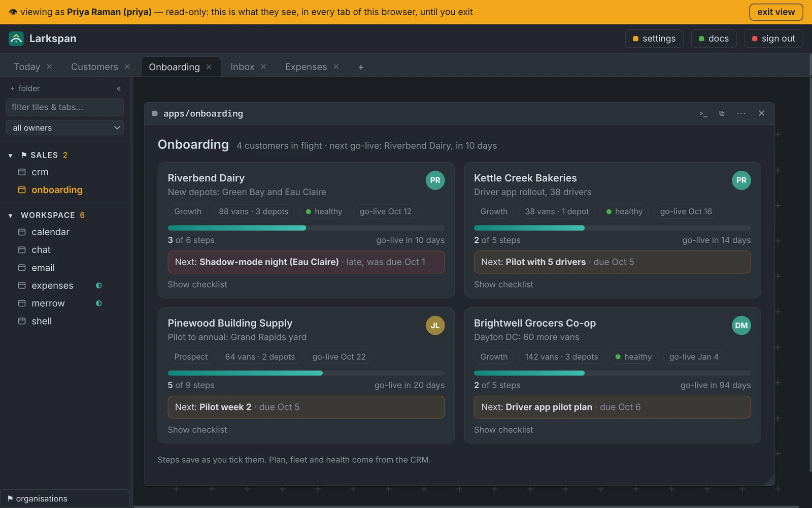Click the half-moon status icon beside merrow
The image size is (812, 508).
pos(99,303)
